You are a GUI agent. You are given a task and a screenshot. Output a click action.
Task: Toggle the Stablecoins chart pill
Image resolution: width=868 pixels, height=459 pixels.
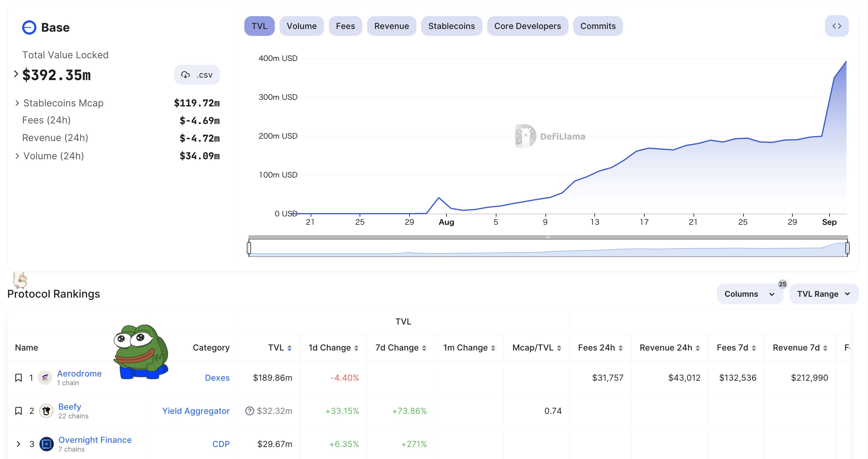pos(451,26)
